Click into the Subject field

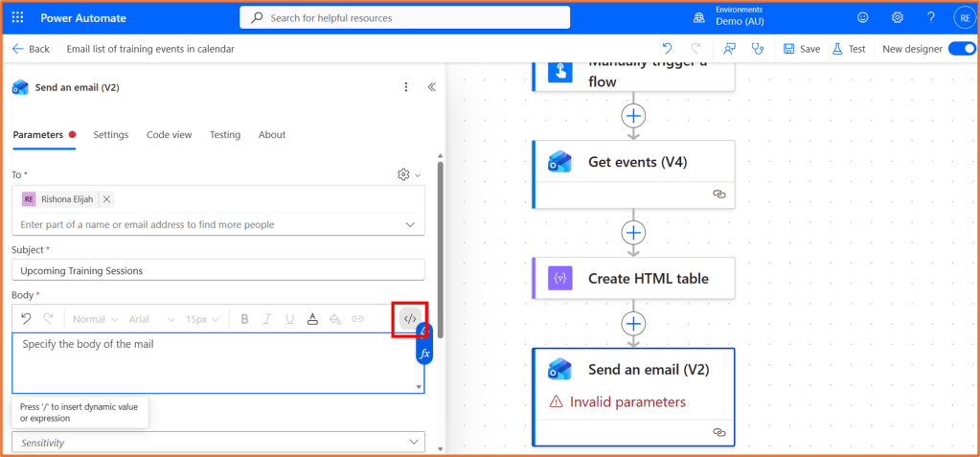point(217,271)
